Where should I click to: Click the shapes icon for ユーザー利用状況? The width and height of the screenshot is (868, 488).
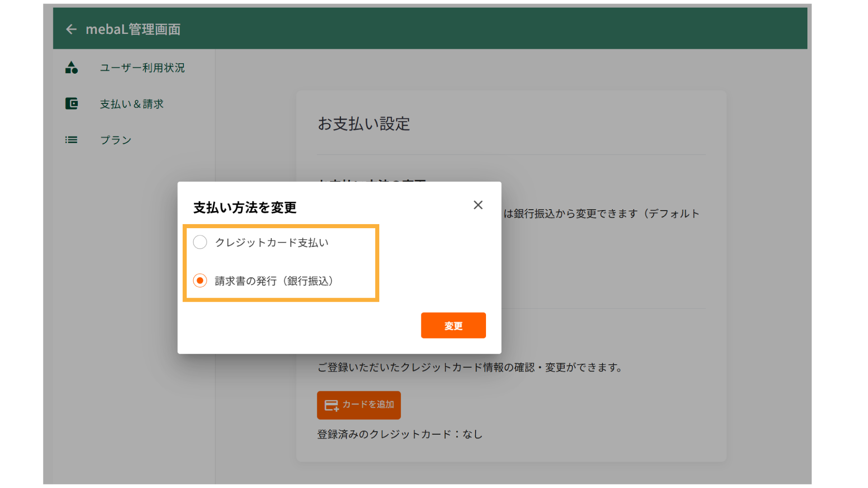[x=71, y=68]
